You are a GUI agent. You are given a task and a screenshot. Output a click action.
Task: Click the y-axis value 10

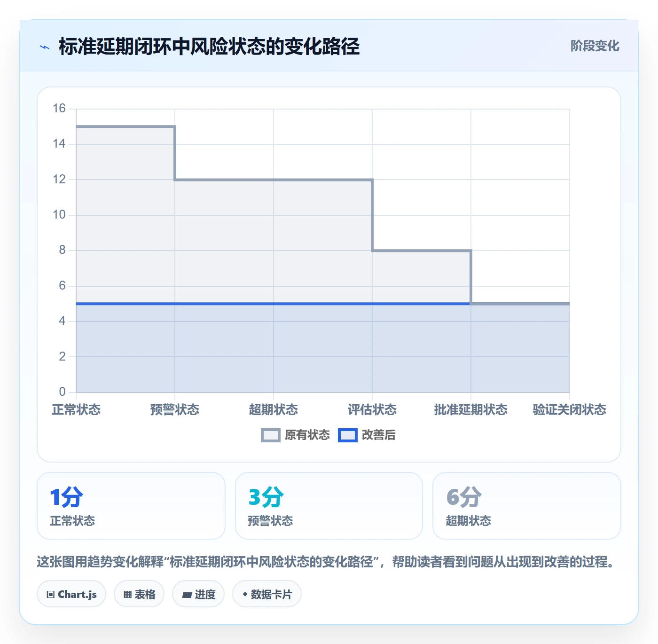[59, 215]
